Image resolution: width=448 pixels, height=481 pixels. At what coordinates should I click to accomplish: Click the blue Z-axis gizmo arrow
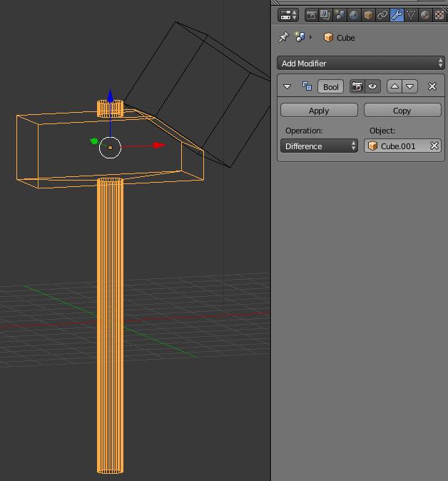click(111, 96)
